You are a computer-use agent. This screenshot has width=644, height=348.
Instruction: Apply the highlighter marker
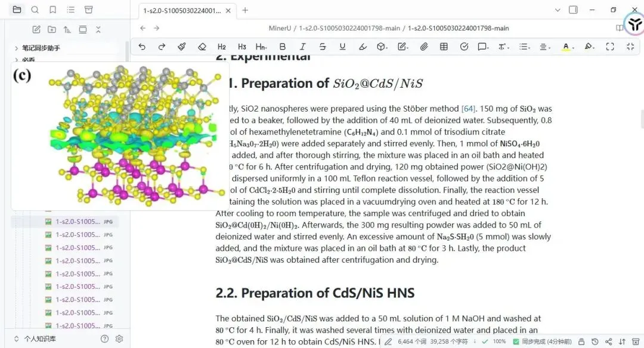[x=363, y=47]
